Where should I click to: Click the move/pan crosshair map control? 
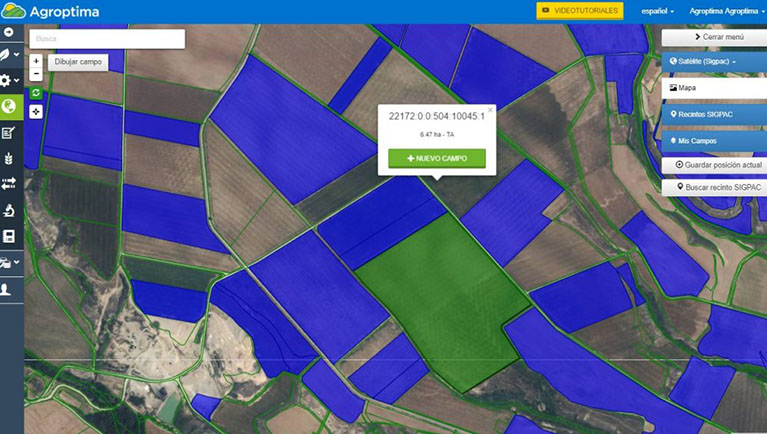(36, 111)
